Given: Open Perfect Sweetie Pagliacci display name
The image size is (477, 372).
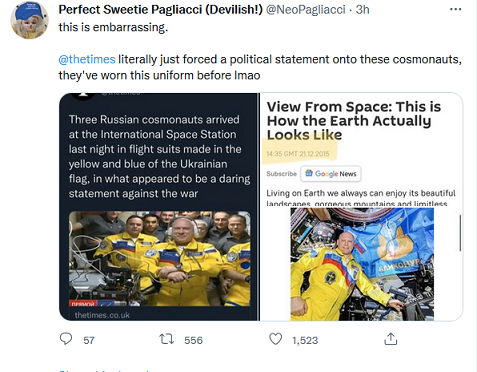Looking at the screenshot, I should pyautogui.click(x=161, y=10).
